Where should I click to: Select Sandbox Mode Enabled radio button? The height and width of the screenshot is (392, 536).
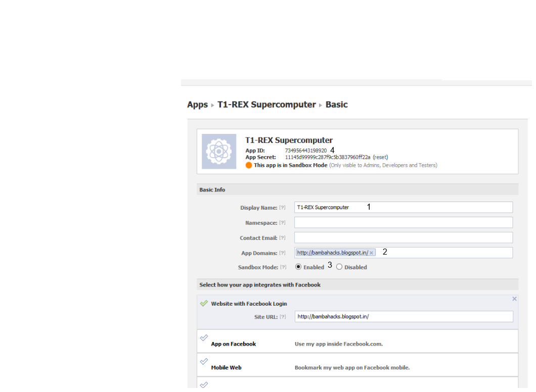point(298,267)
